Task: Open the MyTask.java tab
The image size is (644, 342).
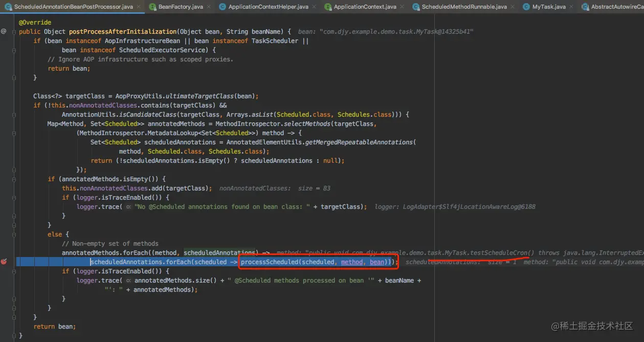Action: point(549,7)
